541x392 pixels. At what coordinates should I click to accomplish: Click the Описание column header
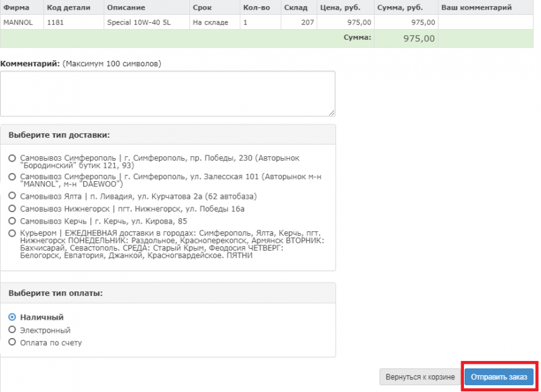[147, 7]
